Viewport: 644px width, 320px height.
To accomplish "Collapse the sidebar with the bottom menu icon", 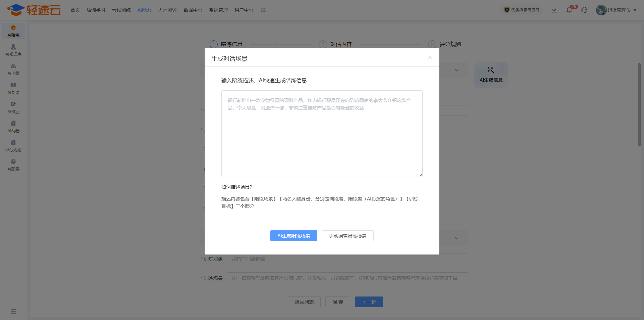I will coord(13,311).
